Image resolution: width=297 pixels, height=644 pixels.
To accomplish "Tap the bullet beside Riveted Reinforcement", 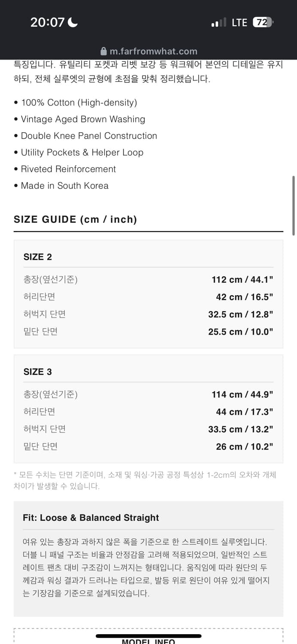I will 15,169.
